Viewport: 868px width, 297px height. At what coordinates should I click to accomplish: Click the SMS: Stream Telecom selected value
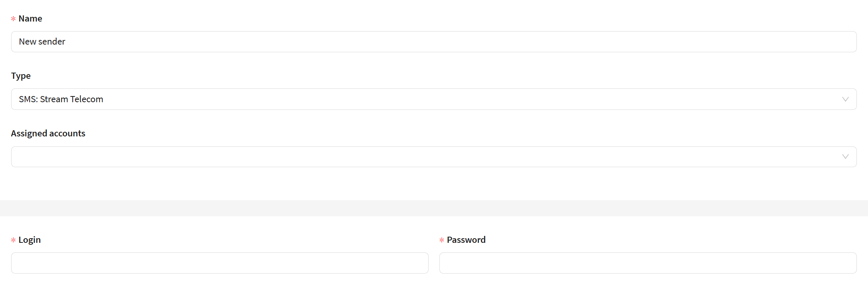click(x=61, y=99)
